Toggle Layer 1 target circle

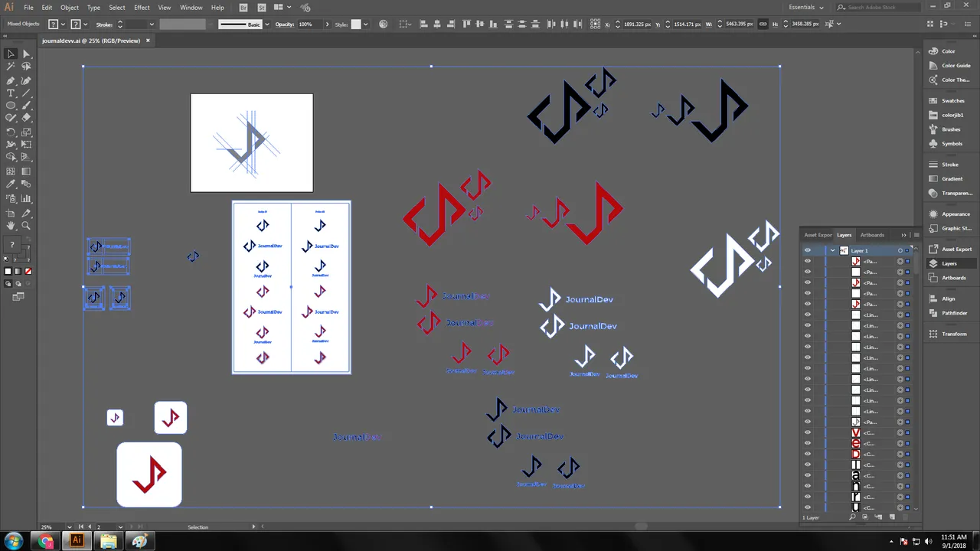(x=900, y=250)
